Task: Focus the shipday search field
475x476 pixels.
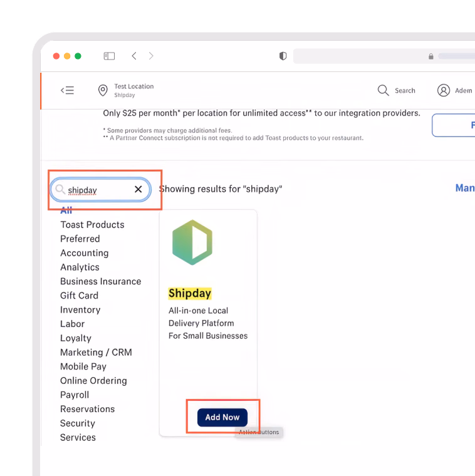Action: pyautogui.click(x=100, y=190)
